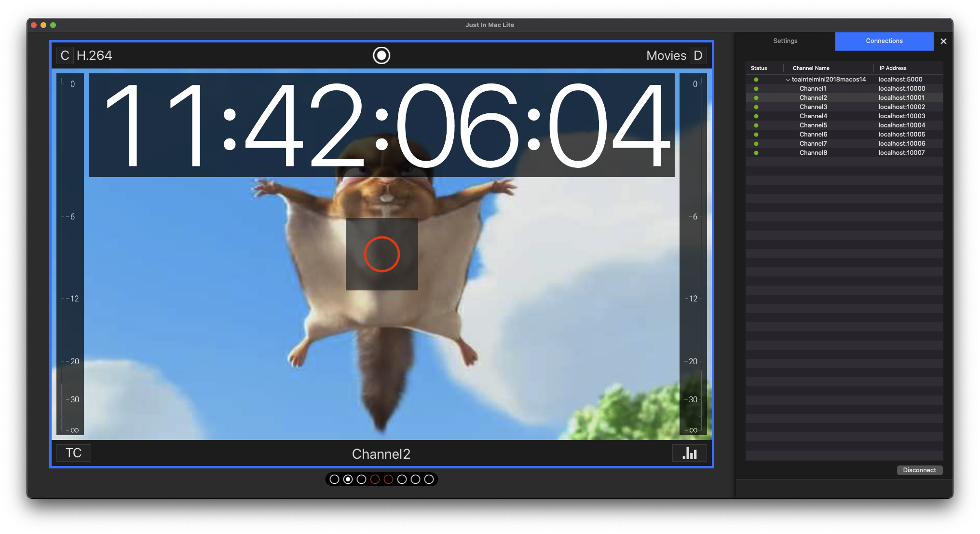
Task: Click the left audio level meter
Action: click(70, 254)
